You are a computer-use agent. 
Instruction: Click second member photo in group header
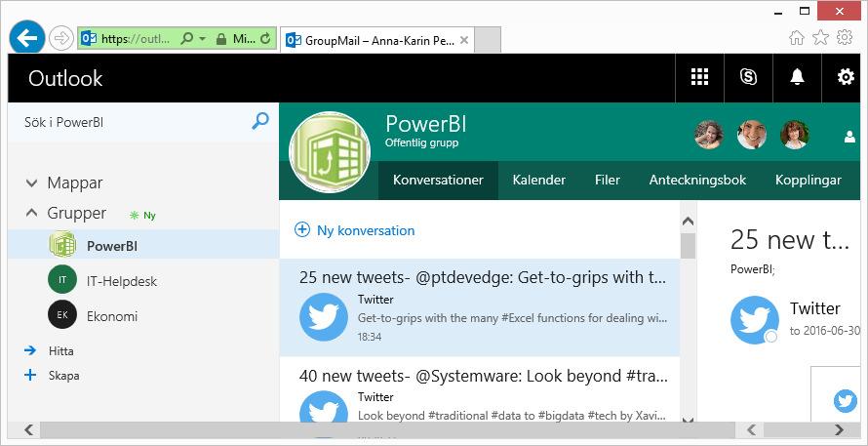752,135
